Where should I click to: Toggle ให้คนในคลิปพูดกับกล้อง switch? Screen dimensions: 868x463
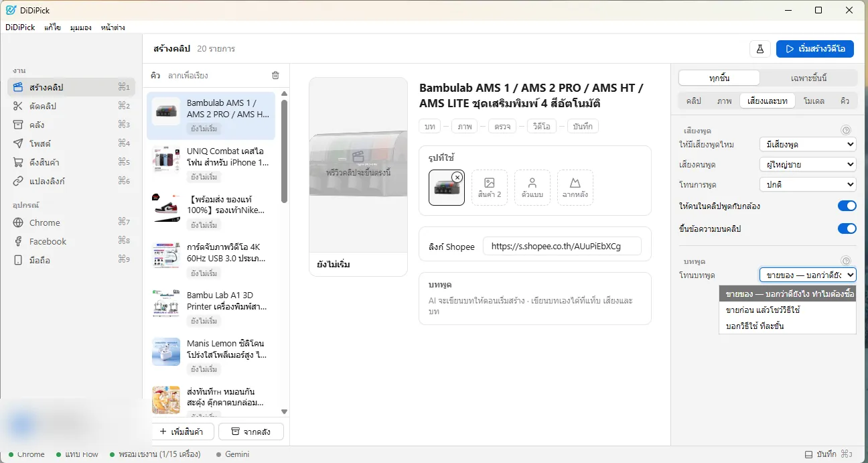point(847,206)
